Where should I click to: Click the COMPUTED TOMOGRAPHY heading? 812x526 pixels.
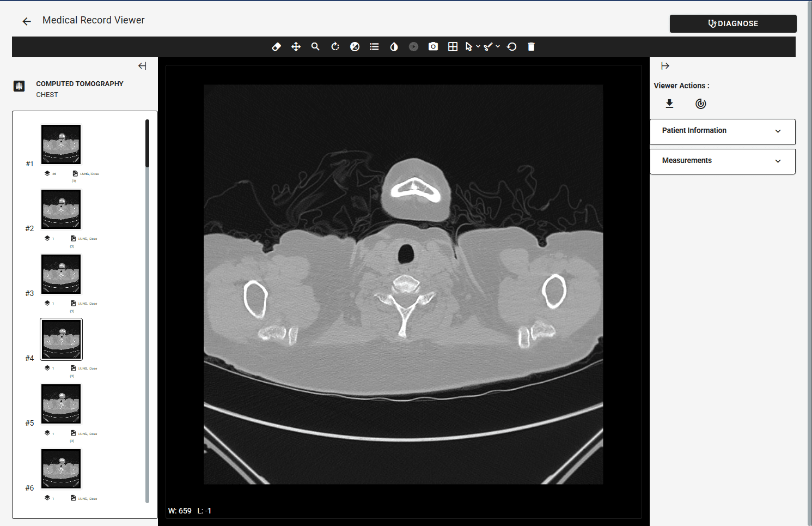pyautogui.click(x=80, y=83)
